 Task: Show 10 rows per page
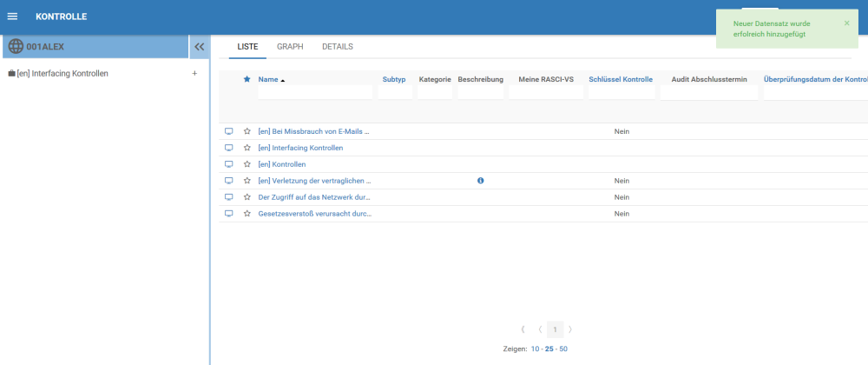click(x=535, y=349)
